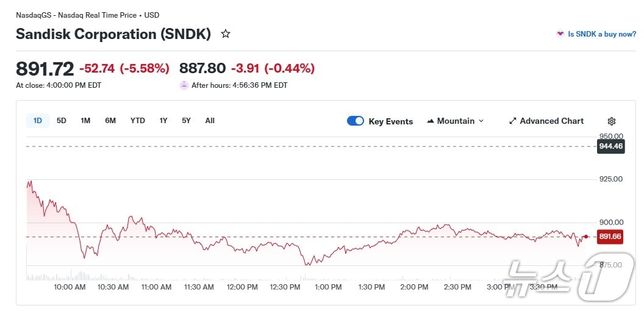Show the 1Y price range
644x311 pixels.
163,121
